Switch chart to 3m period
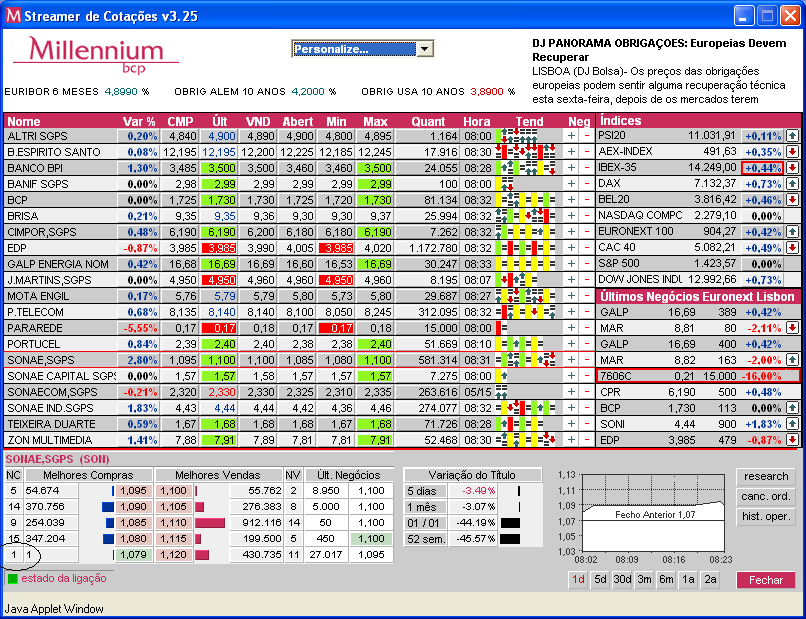Screen dimensions: 806x619 645,579
